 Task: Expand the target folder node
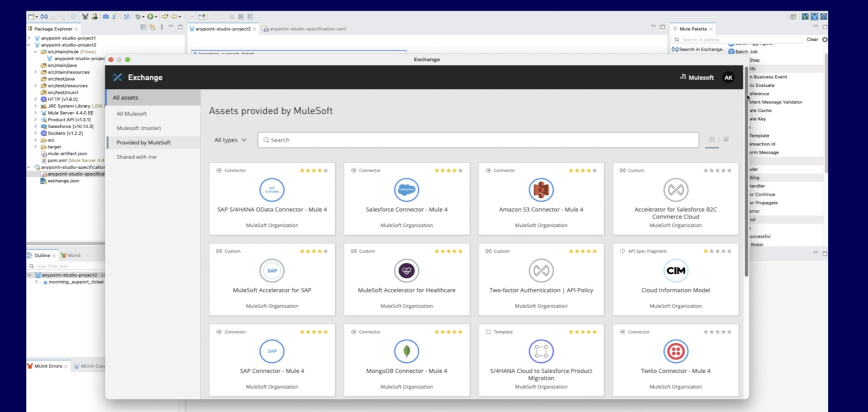coord(36,147)
